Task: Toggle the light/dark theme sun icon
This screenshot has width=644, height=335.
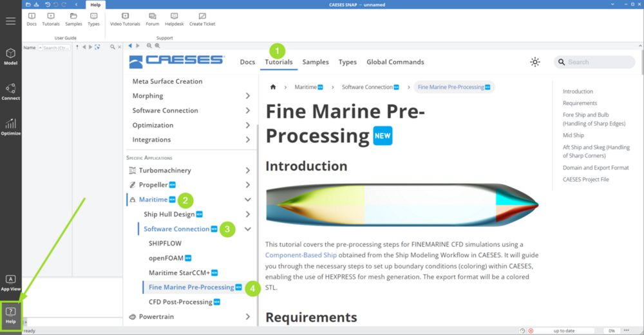Action: pyautogui.click(x=535, y=62)
